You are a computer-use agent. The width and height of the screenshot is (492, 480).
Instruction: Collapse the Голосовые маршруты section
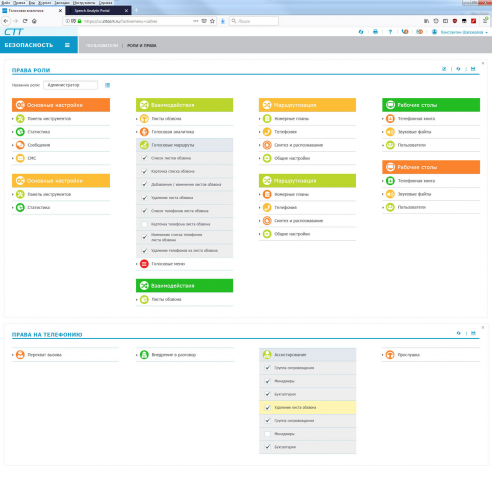tap(184, 145)
